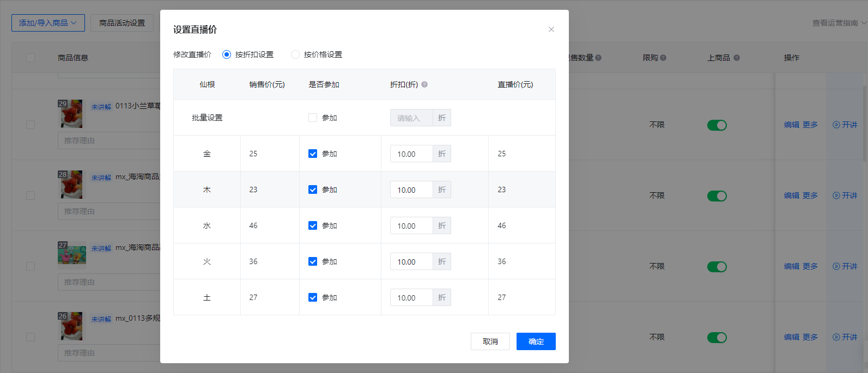Click the product list vertical scrollbar
This screenshot has height=373, width=868.
point(865,123)
